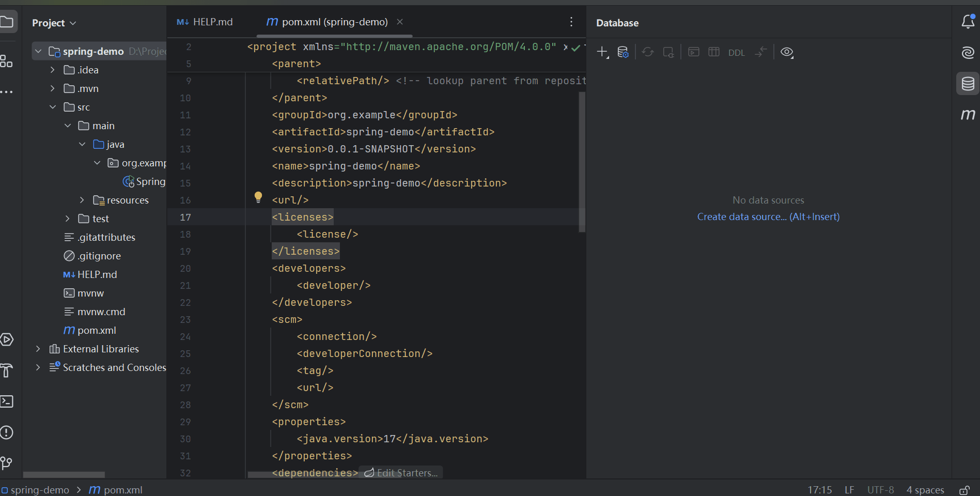The width and height of the screenshot is (980, 496).
Task: Open the Project tool window folder icon
Action: tap(7, 22)
